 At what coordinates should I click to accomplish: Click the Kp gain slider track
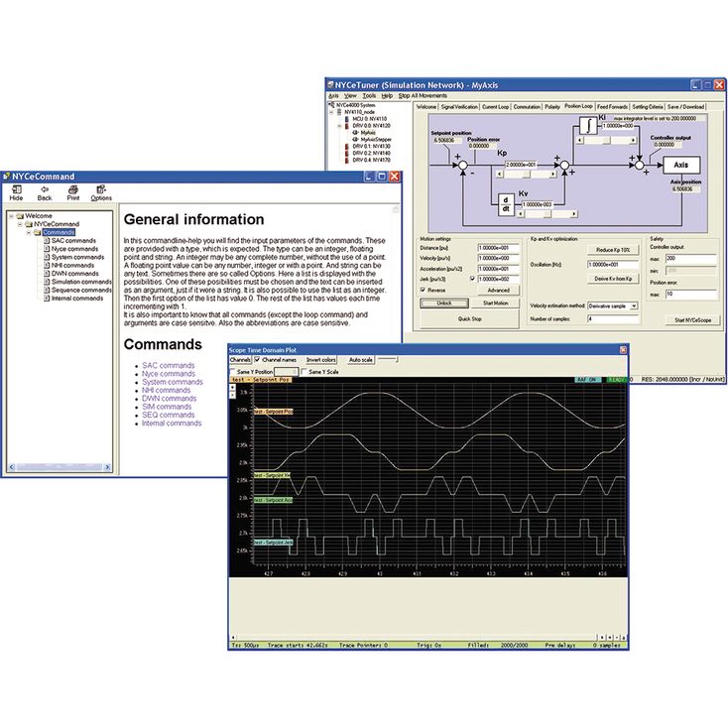[x=526, y=175]
